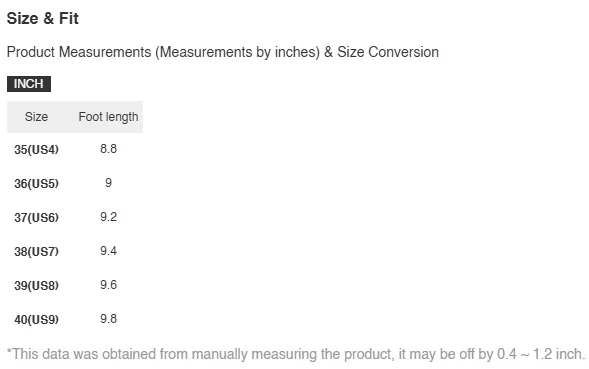Click the manual measuring disclaimer note

coord(296,354)
